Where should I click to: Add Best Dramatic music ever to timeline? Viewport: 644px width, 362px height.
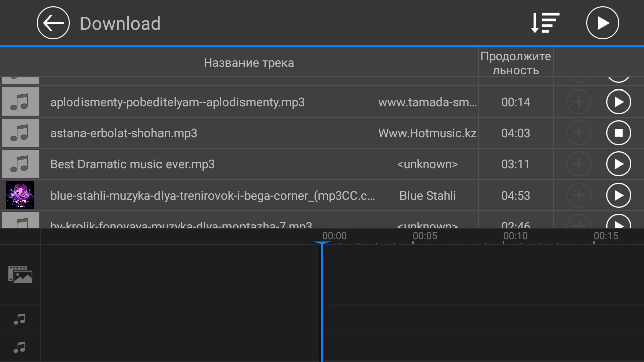579,164
